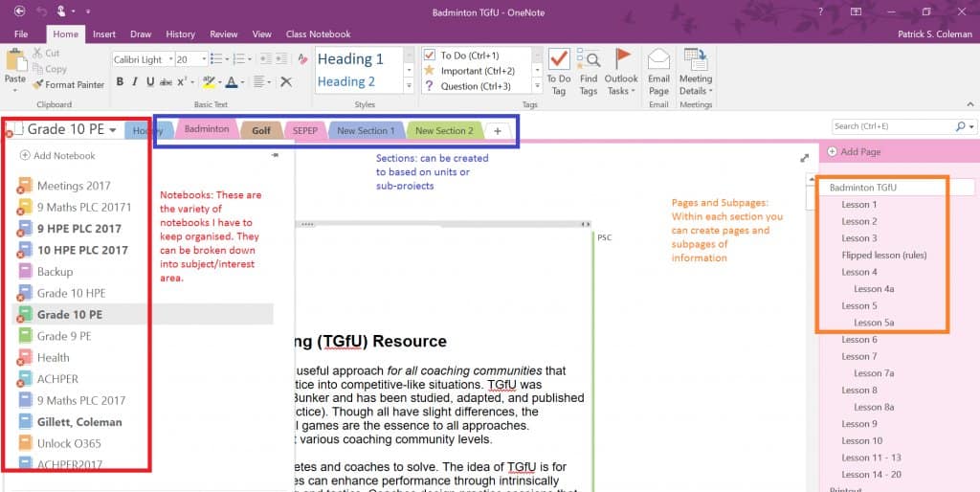Open the font color dropdown arrow

[242, 82]
